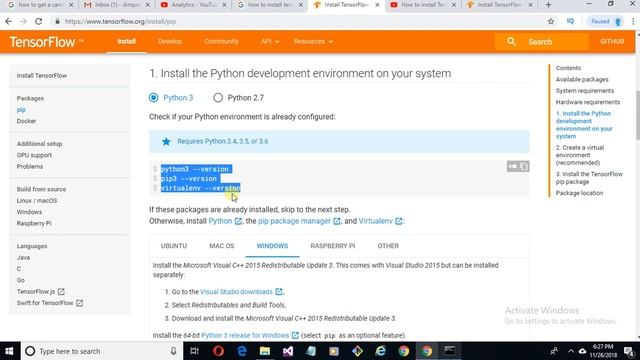Open the Community nav item
The height and width of the screenshot is (360, 640).
(x=221, y=41)
